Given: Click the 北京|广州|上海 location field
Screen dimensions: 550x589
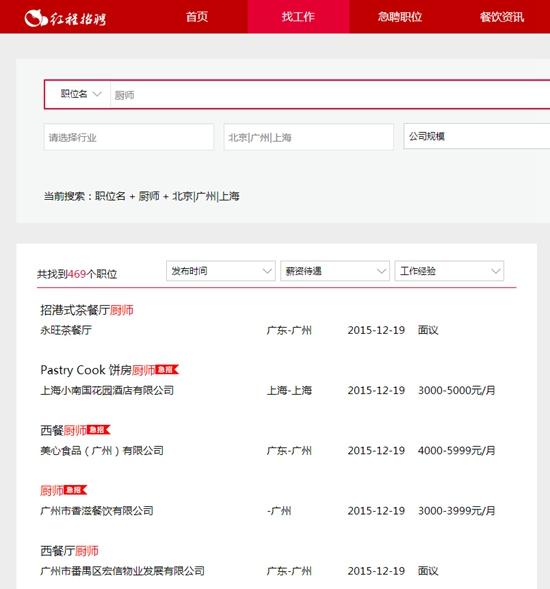Looking at the screenshot, I should 308,137.
